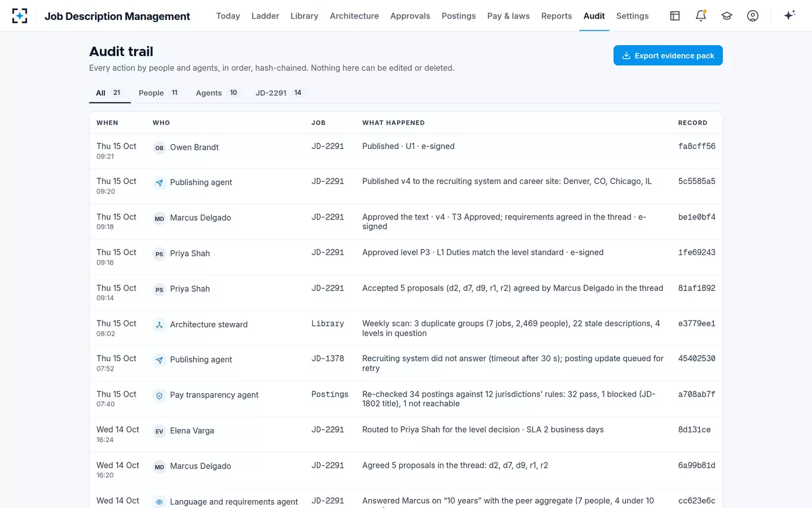Open record hash 8d131ce
This screenshot has width=812, height=508.
tap(694, 430)
